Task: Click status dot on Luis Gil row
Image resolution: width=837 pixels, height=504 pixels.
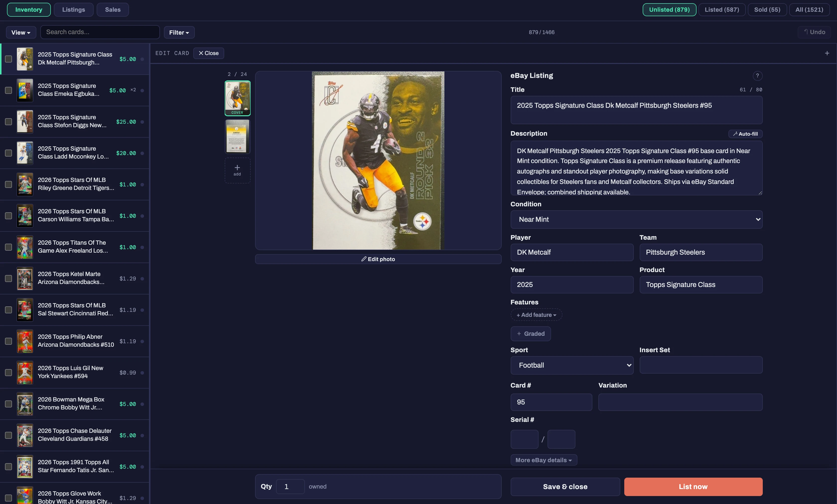Action: tap(142, 373)
